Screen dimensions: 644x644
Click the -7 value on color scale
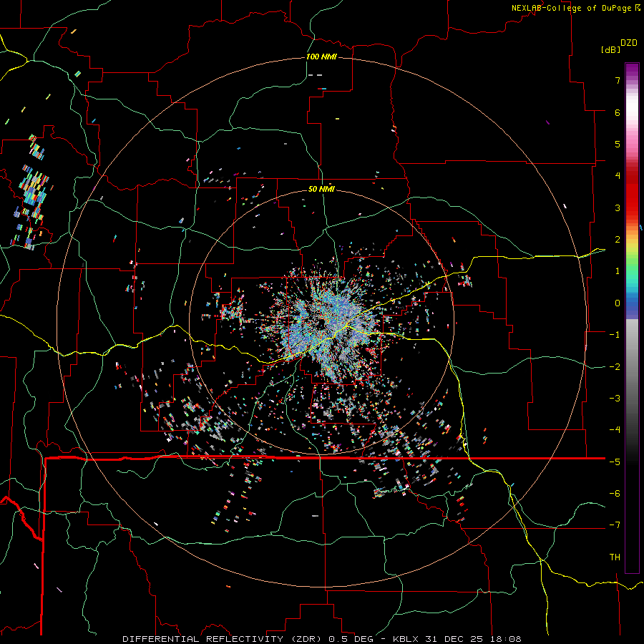pos(615,525)
